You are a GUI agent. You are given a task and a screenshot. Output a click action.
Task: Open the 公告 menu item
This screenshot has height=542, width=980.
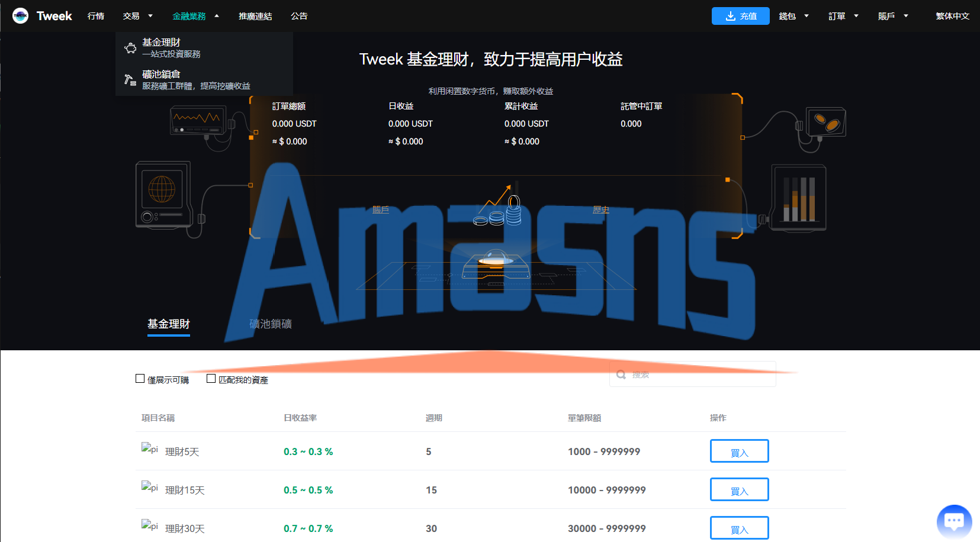[299, 16]
